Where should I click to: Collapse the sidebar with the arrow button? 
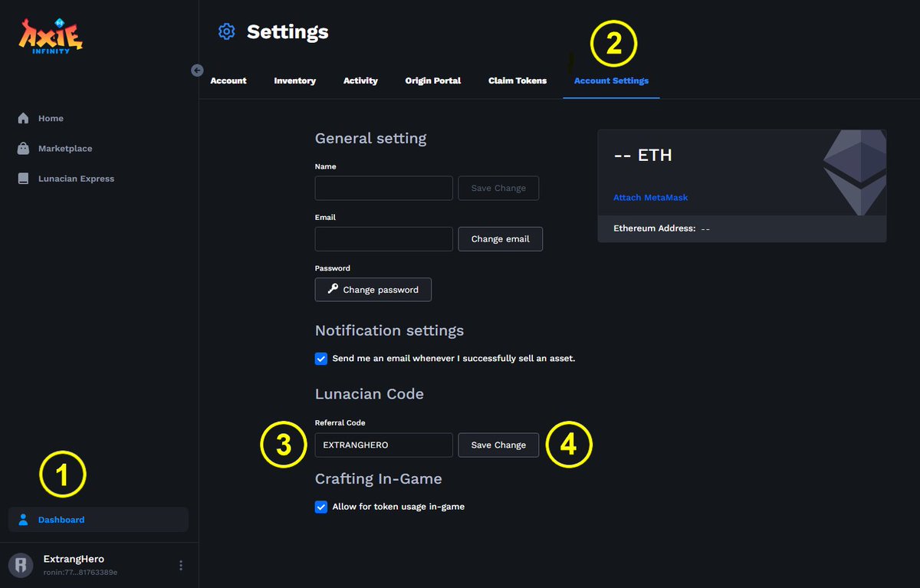click(197, 71)
